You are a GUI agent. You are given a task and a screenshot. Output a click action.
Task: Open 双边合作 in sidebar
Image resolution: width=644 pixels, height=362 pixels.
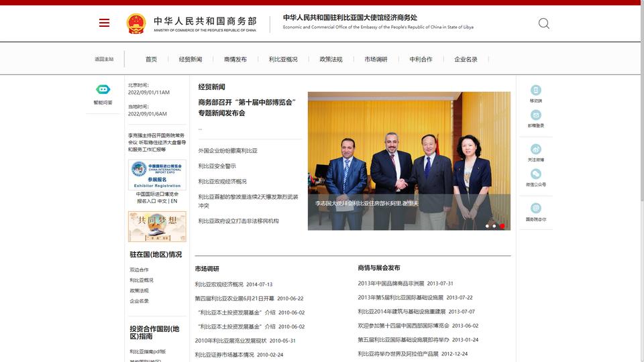pos(140,269)
